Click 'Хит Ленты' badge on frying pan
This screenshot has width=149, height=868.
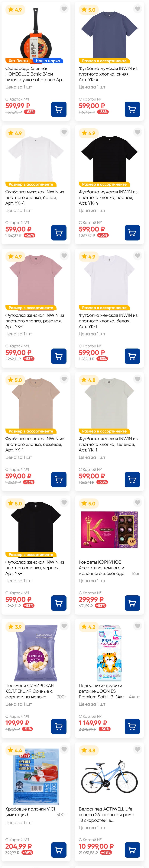click(x=18, y=61)
